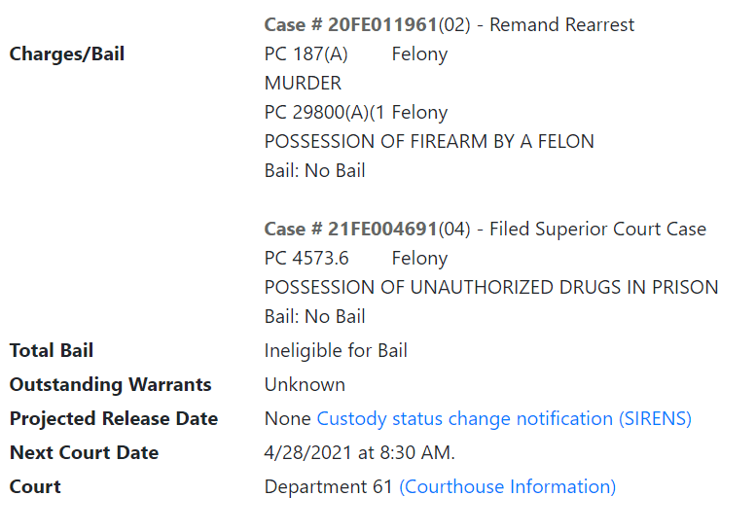Click the PC 4573.6 charge code
Screen dimensions: 756x532
pyautogui.click(x=306, y=259)
